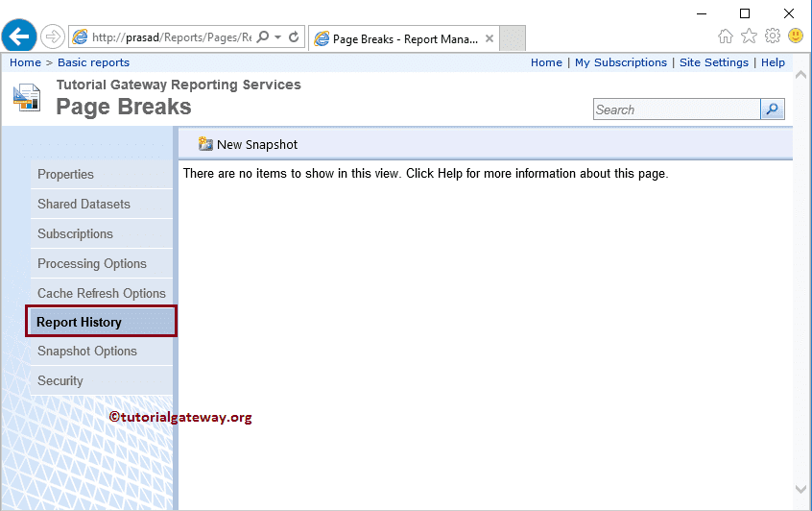Open Site Settings link
This screenshot has height=511, width=812.
click(x=713, y=62)
